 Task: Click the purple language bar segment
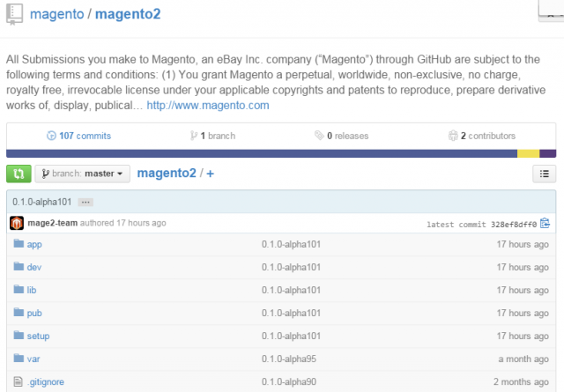pyautogui.click(x=548, y=153)
